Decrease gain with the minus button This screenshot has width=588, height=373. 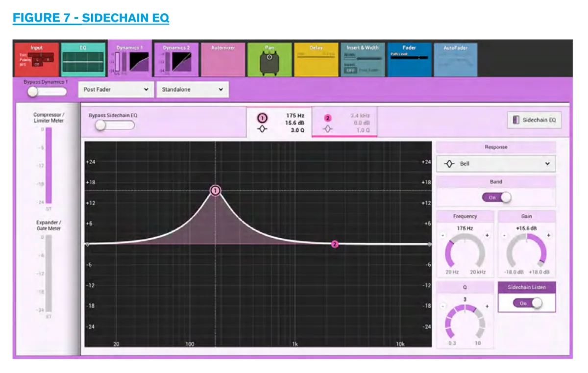pyautogui.click(x=504, y=236)
